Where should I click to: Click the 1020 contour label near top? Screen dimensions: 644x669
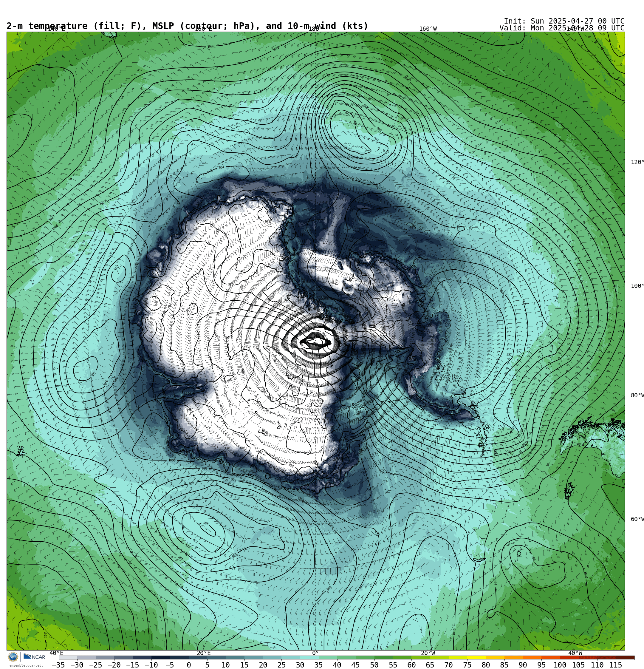211,47
